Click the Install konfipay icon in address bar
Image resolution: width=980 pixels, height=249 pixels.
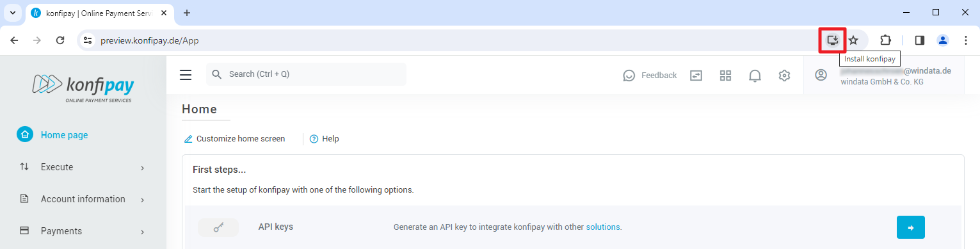(832, 40)
